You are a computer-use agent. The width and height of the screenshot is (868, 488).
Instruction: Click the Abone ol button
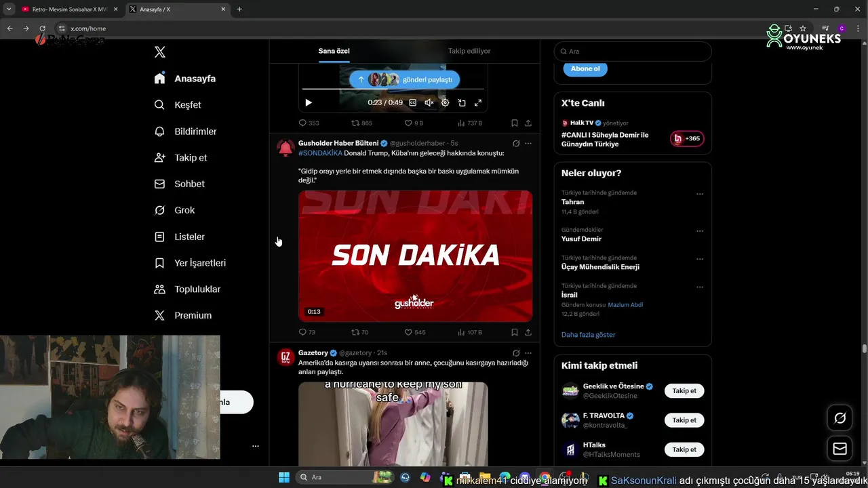585,68
